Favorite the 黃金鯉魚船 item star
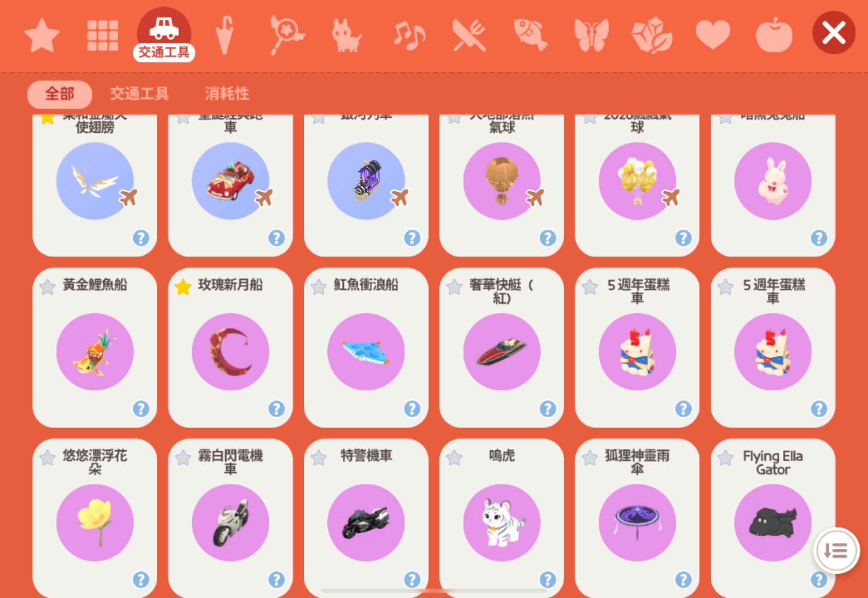The height and width of the screenshot is (598, 868). click(x=48, y=287)
